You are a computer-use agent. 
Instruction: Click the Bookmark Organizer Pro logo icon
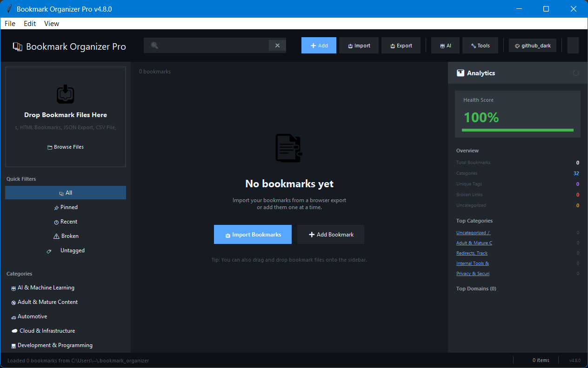click(x=17, y=46)
